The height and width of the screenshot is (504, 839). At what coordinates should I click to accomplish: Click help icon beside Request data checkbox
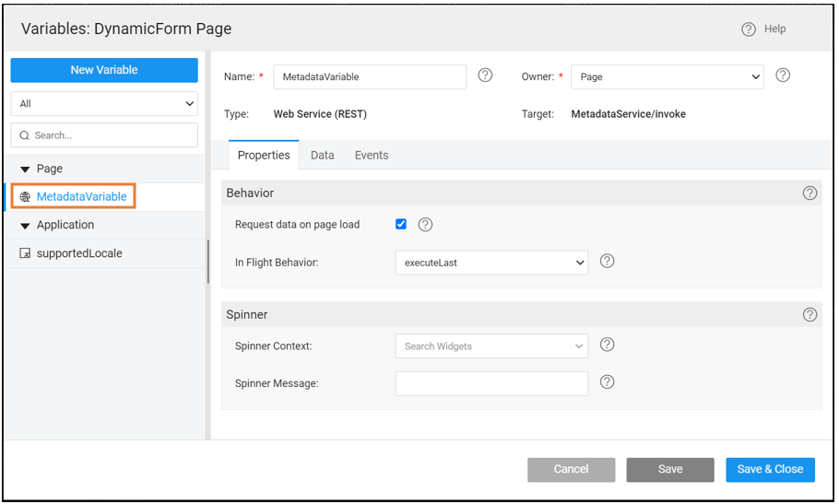point(425,225)
